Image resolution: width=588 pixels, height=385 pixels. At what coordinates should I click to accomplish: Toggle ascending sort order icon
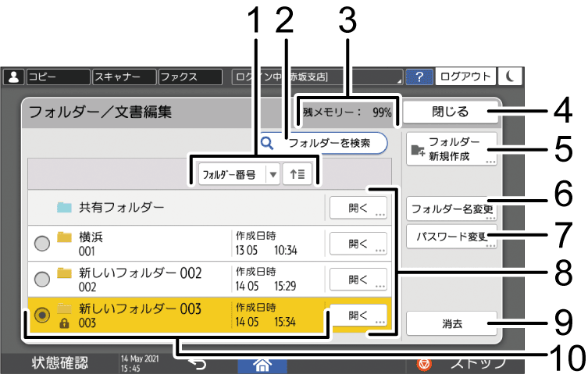coord(298,174)
